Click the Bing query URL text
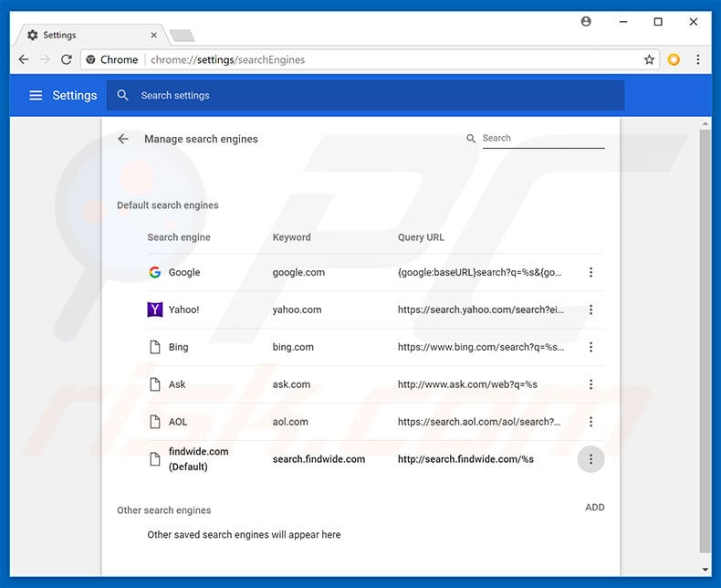 [480, 347]
